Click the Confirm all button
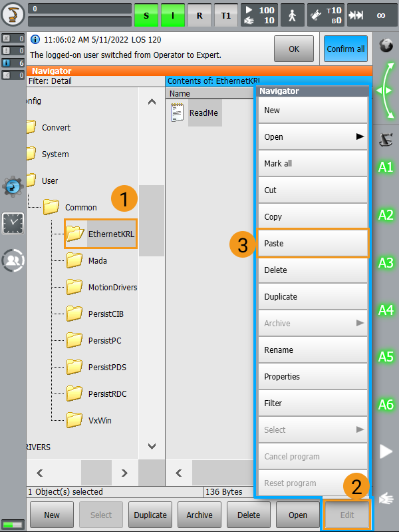The image size is (399, 532). pos(345,49)
